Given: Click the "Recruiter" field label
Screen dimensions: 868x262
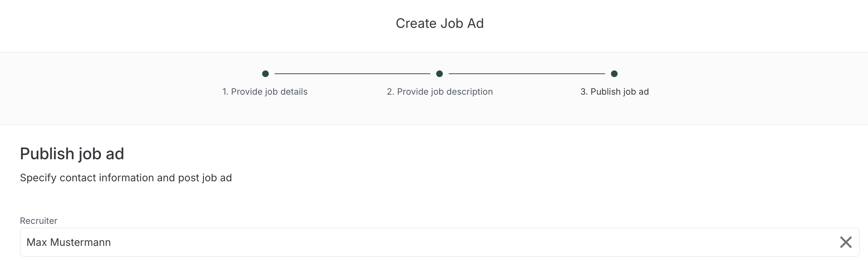Looking at the screenshot, I should coord(39,221).
